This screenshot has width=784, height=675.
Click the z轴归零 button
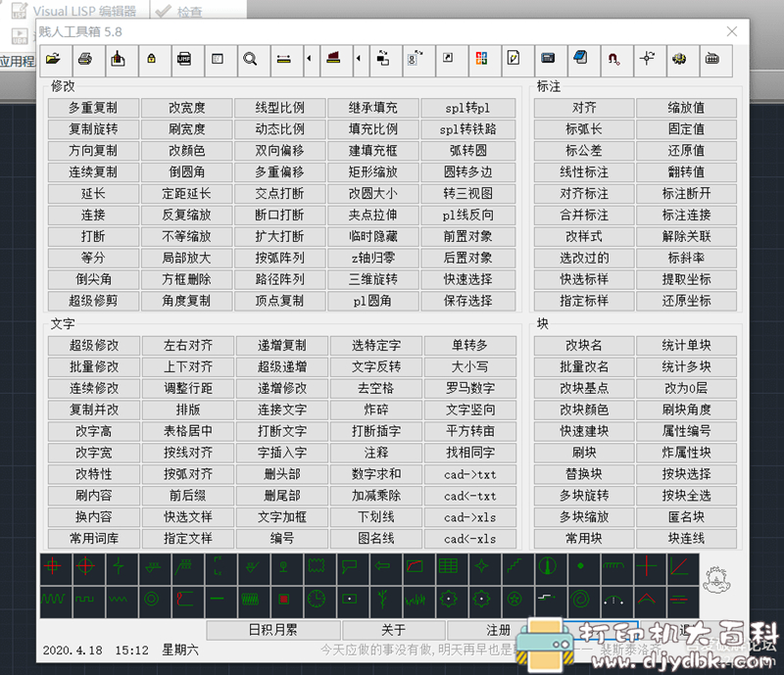[373, 258]
